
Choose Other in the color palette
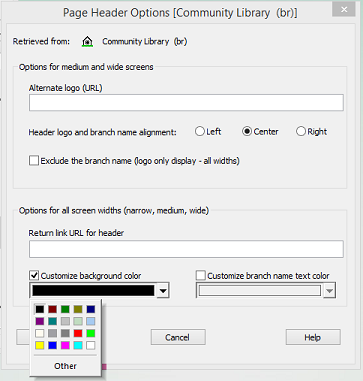coord(65,366)
